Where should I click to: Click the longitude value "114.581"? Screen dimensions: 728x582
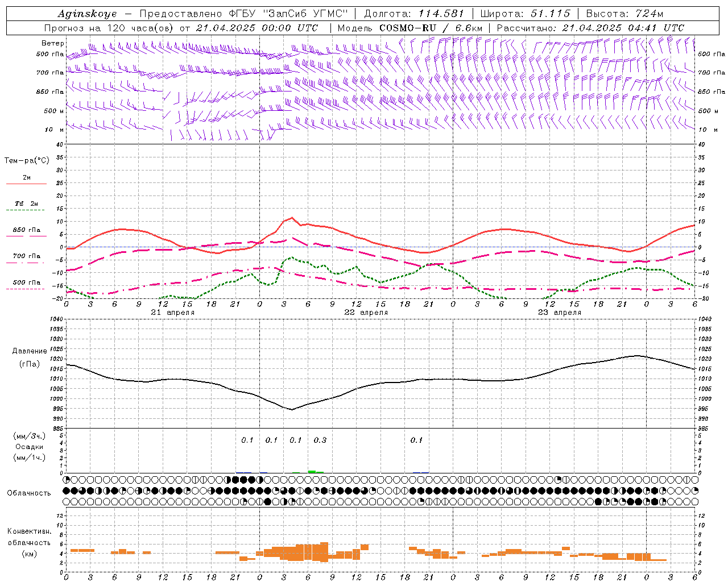(441, 14)
